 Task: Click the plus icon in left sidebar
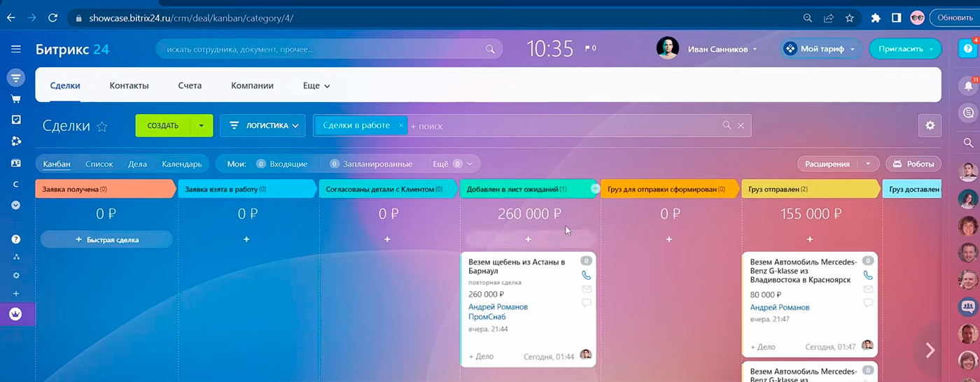(x=15, y=294)
